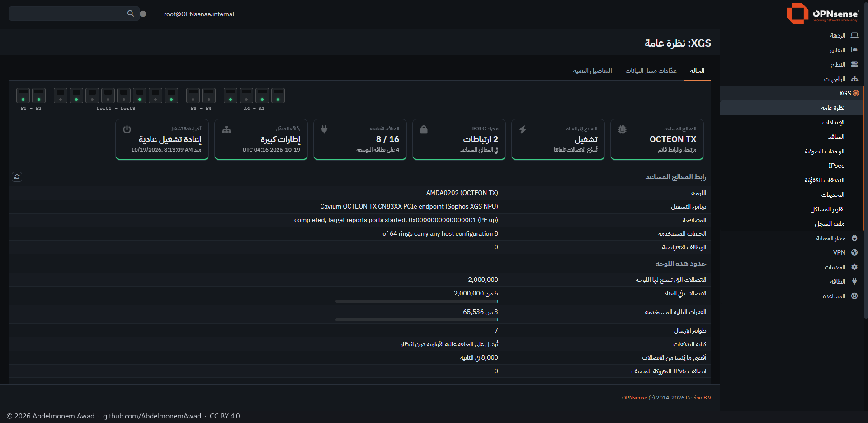The width and height of the screenshot is (868, 423).
Task: Click the التقارير chart icon in sidebar
Action: [854, 50]
